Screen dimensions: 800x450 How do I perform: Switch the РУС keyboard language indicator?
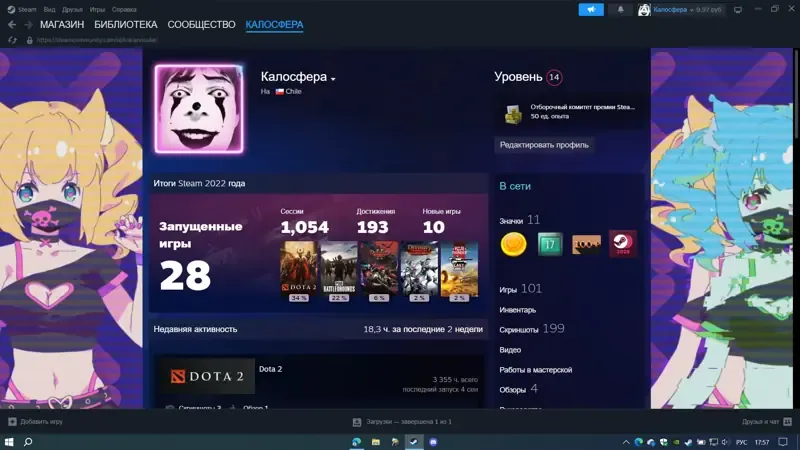tap(742, 442)
